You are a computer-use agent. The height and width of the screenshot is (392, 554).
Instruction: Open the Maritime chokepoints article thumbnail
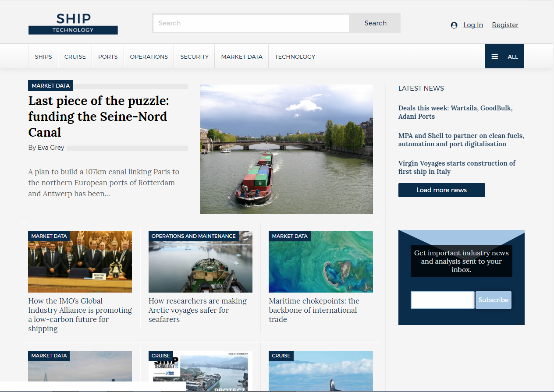(321, 262)
